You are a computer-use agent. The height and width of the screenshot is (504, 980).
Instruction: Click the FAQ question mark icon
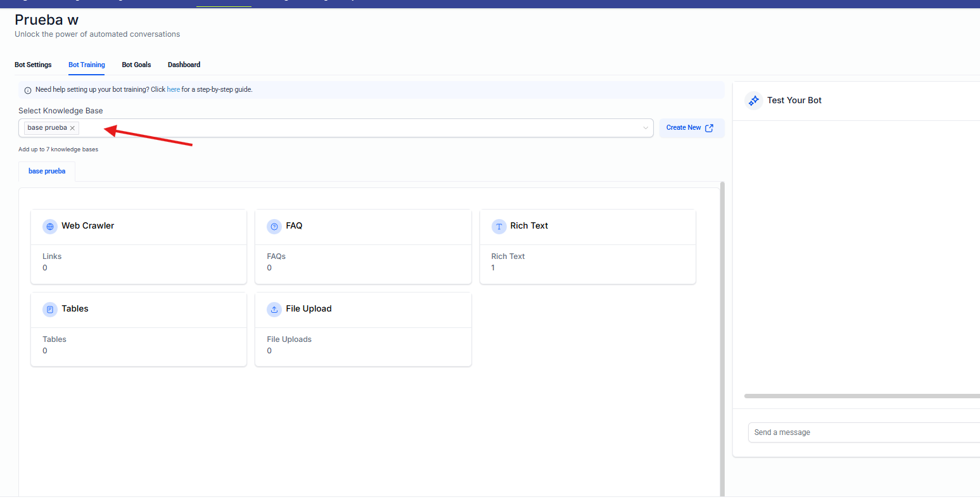tap(274, 226)
